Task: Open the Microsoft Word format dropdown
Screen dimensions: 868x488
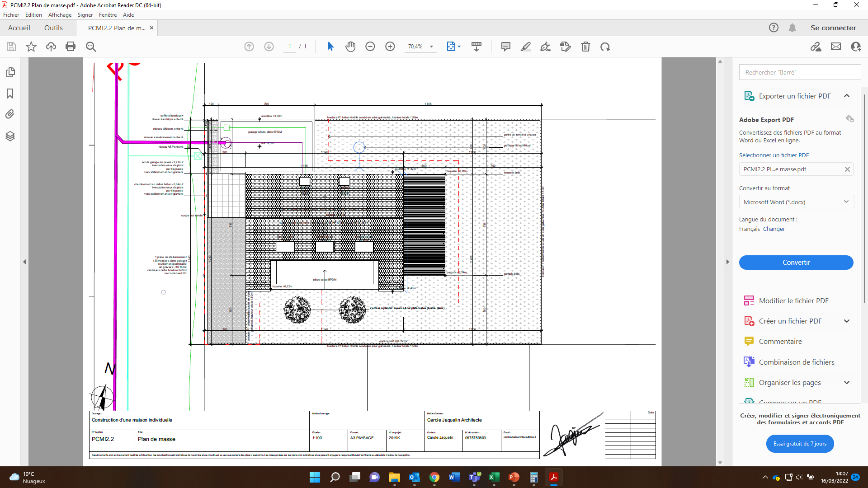Action: [x=796, y=202]
